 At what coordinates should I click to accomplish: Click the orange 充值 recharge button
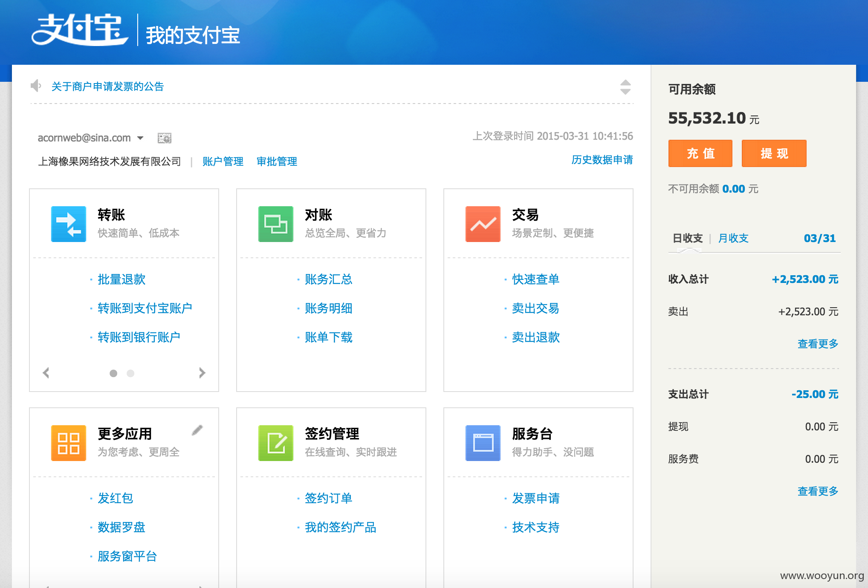click(700, 153)
